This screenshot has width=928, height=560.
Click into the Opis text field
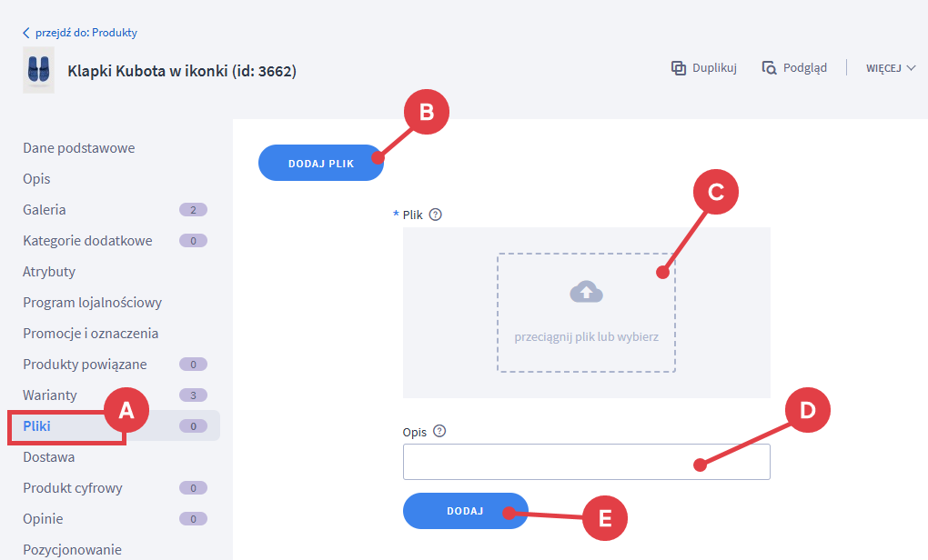[586, 462]
